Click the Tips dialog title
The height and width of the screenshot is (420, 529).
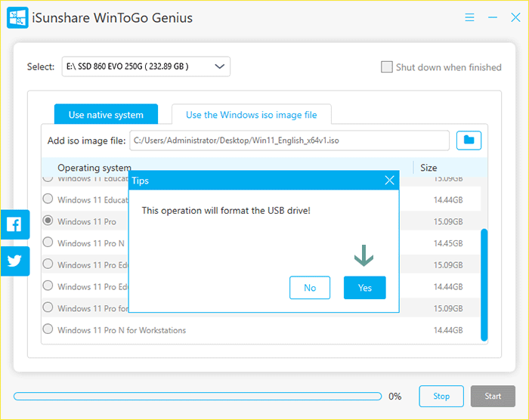click(141, 181)
